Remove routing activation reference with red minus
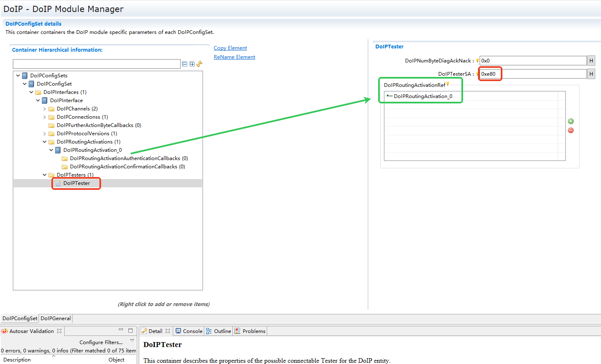601x364 pixels. [571, 130]
